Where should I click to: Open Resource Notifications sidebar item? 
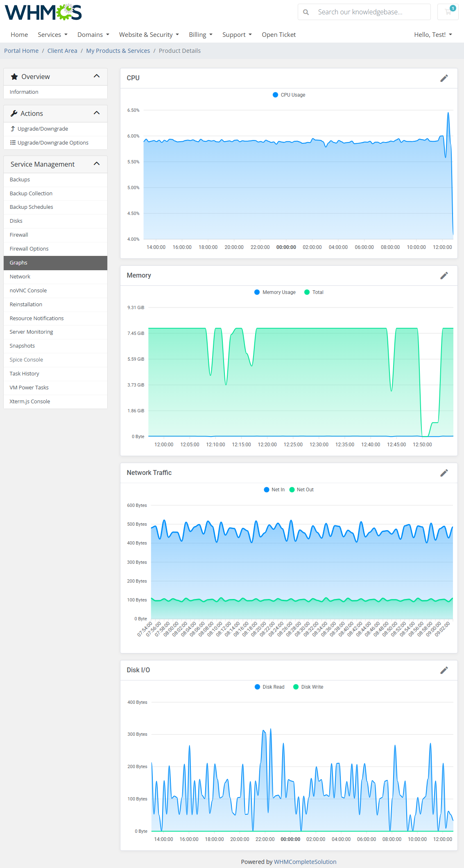pyautogui.click(x=55, y=319)
